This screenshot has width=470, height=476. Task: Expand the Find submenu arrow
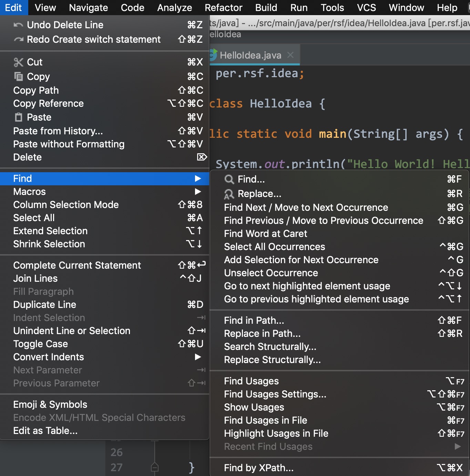click(198, 178)
